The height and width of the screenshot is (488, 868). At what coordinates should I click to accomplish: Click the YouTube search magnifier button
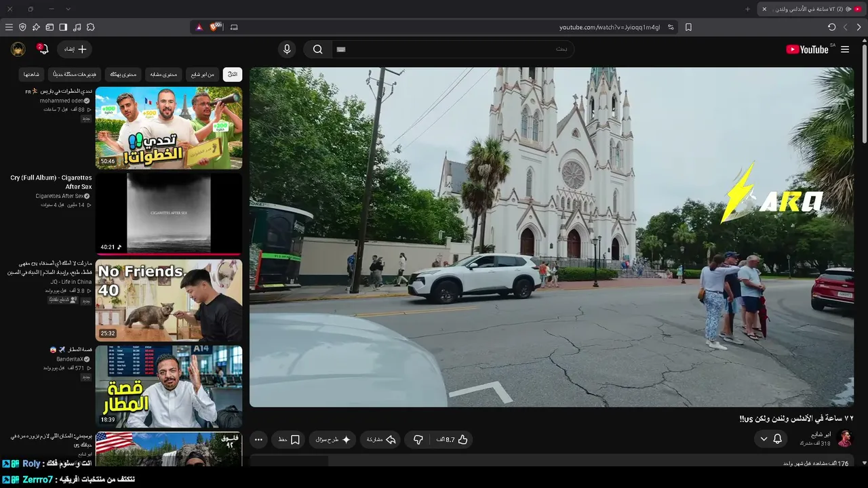coord(317,49)
